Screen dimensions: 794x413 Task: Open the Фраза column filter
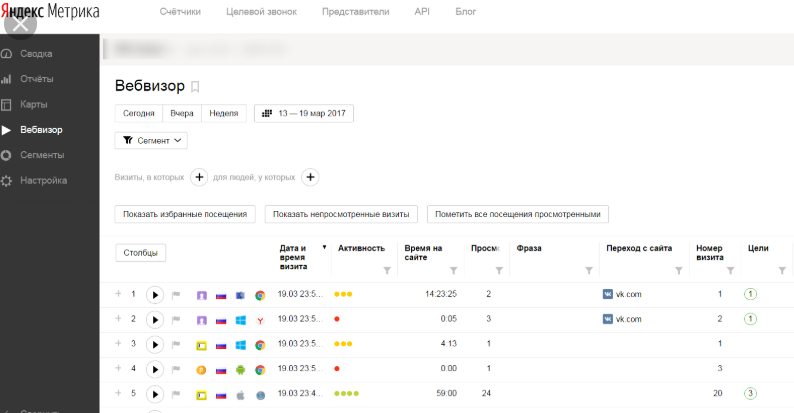[x=588, y=271]
